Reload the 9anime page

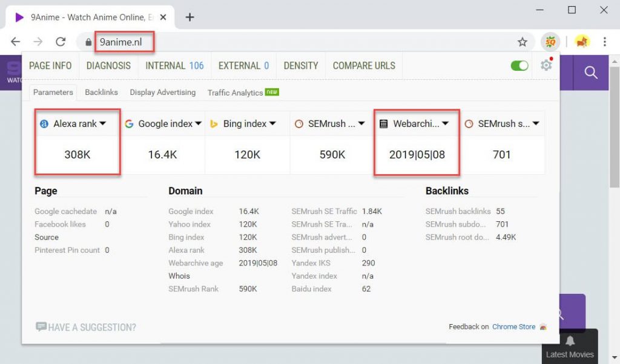(x=61, y=42)
